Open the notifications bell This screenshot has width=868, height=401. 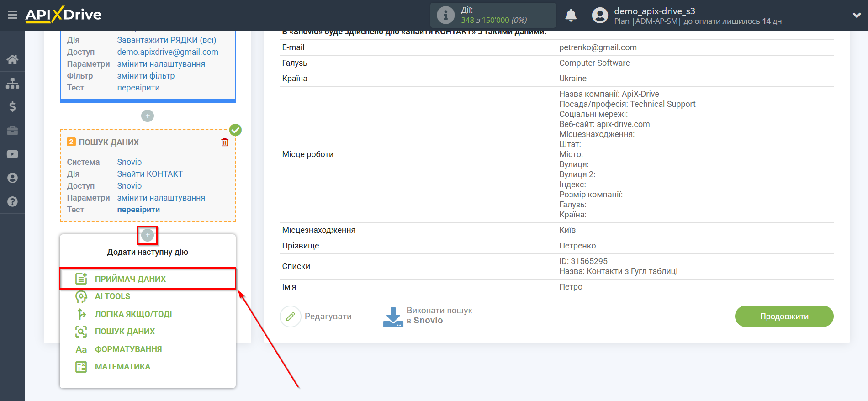point(571,16)
